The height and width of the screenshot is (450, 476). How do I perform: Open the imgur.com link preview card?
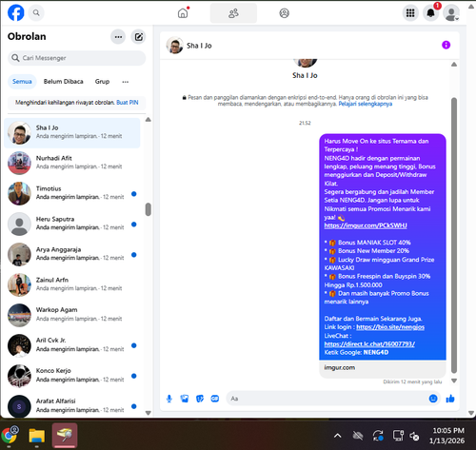pos(383,368)
